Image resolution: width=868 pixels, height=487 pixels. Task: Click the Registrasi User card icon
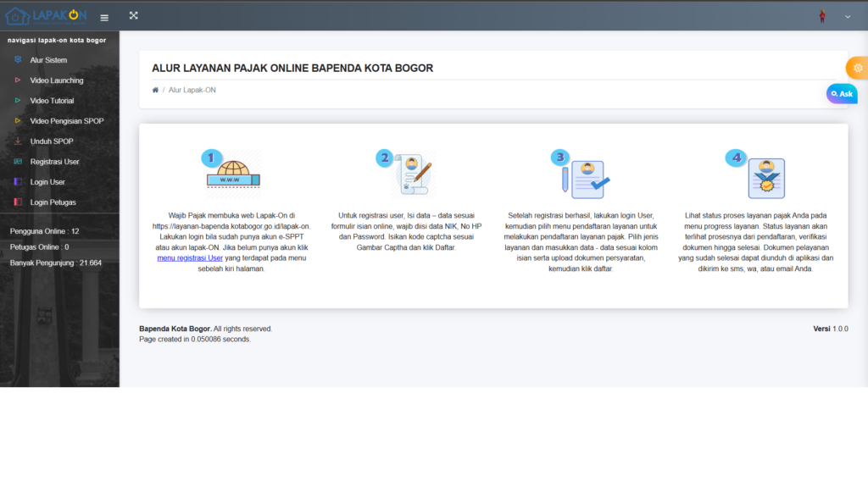18,161
